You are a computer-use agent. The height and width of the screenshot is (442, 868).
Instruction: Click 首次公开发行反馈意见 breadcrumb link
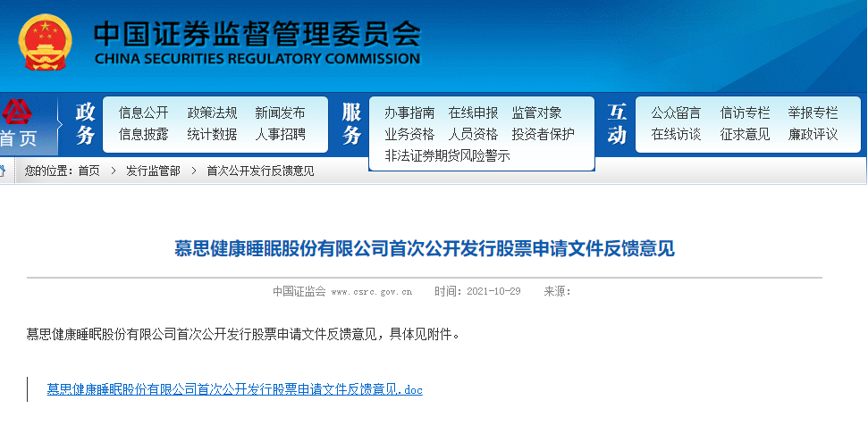coord(260,171)
